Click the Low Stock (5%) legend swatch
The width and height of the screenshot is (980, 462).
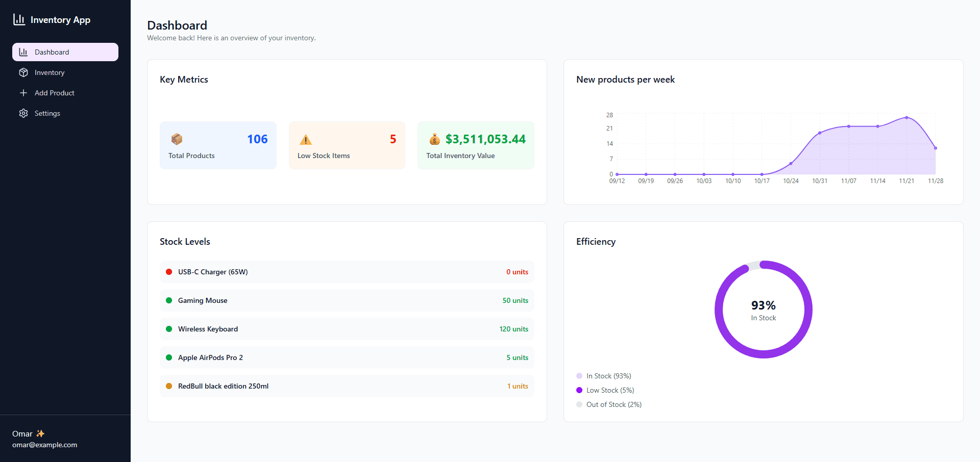pos(579,390)
